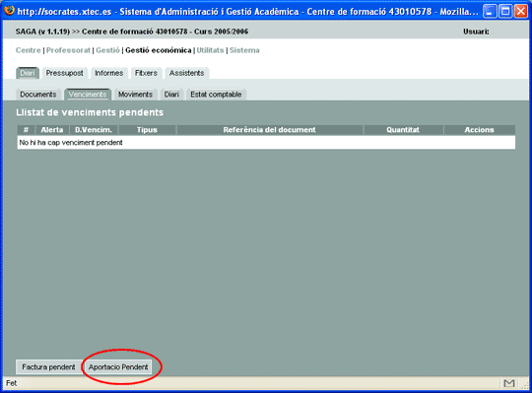Screen dimensions: 532x393
Task: Open the Diari sub-tab beside Moviments
Action: click(171, 95)
